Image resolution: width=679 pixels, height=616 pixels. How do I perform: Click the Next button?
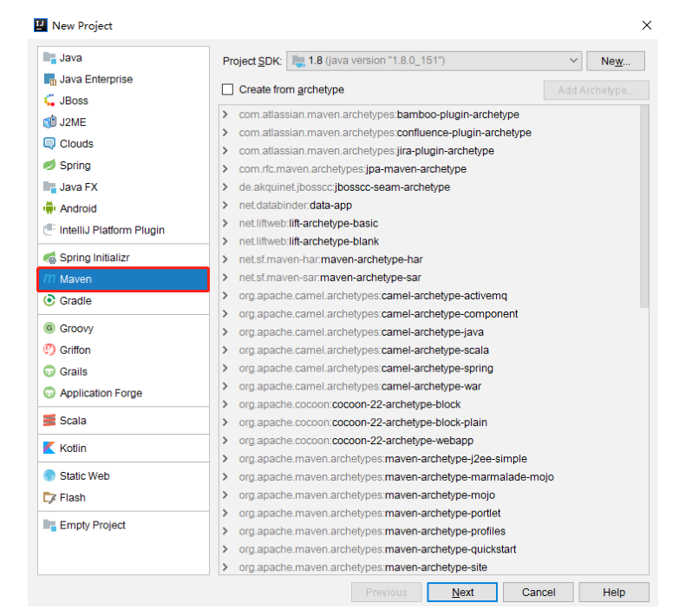(x=462, y=593)
